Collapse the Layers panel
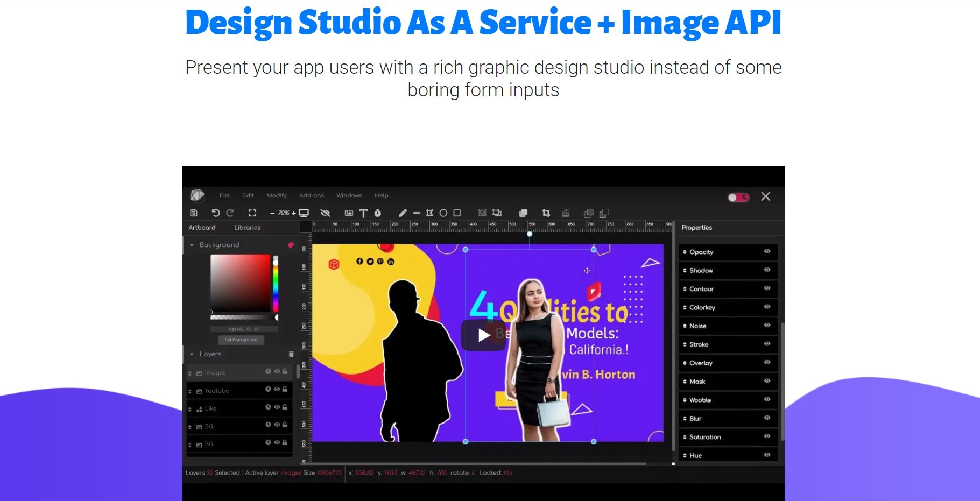The width and height of the screenshot is (980, 501). point(191,354)
